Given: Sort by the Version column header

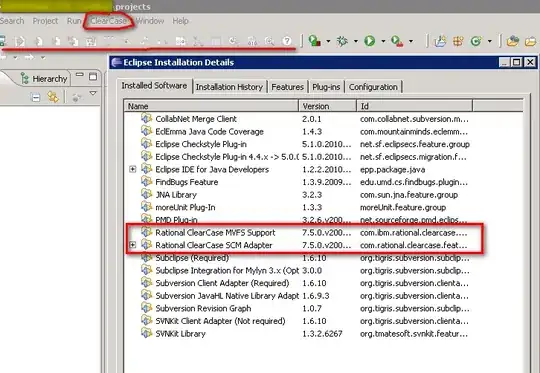Looking at the screenshot, I should click(328, 106).
